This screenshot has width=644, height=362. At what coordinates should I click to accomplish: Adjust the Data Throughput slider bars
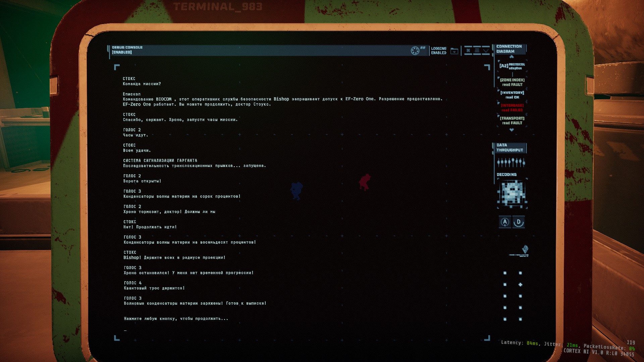[511, 163]
